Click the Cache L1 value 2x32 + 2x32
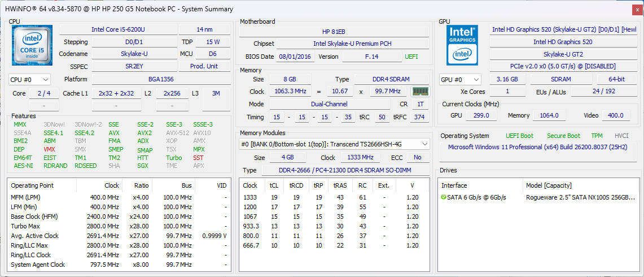The width and height of the screenshot is (644, 277). 116,93
